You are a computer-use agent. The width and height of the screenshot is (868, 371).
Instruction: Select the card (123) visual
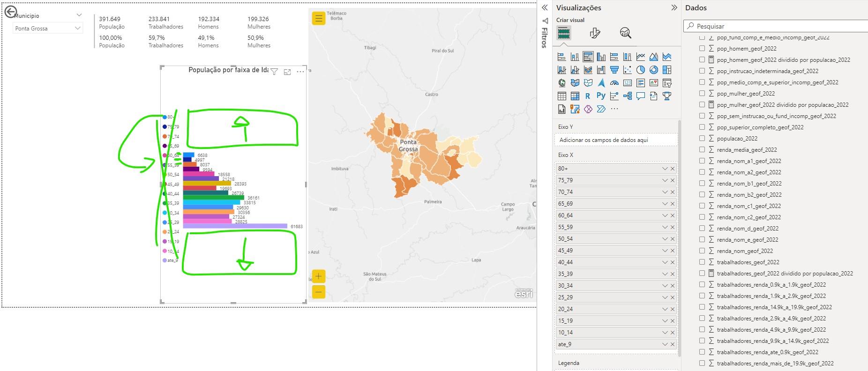click(628, 83)
